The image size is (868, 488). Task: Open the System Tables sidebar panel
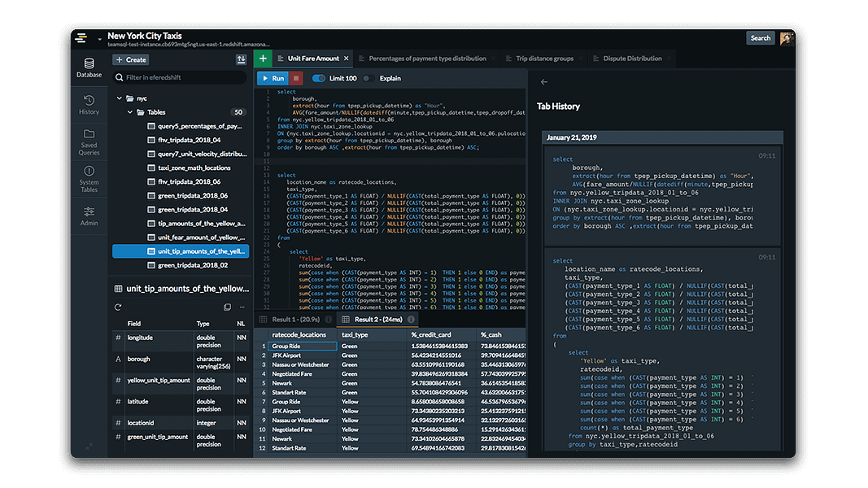pyautogui.click(x=89, y=179)
